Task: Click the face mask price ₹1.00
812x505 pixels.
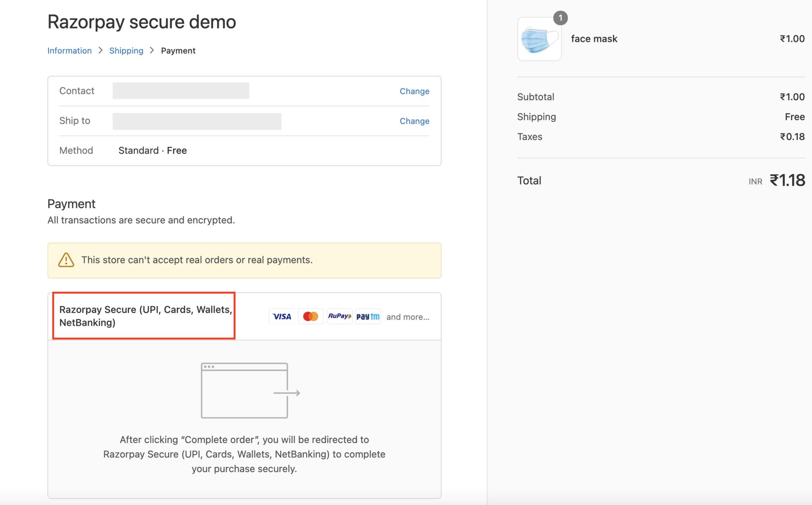Action: pyautogui.click(x=792, y=39)
